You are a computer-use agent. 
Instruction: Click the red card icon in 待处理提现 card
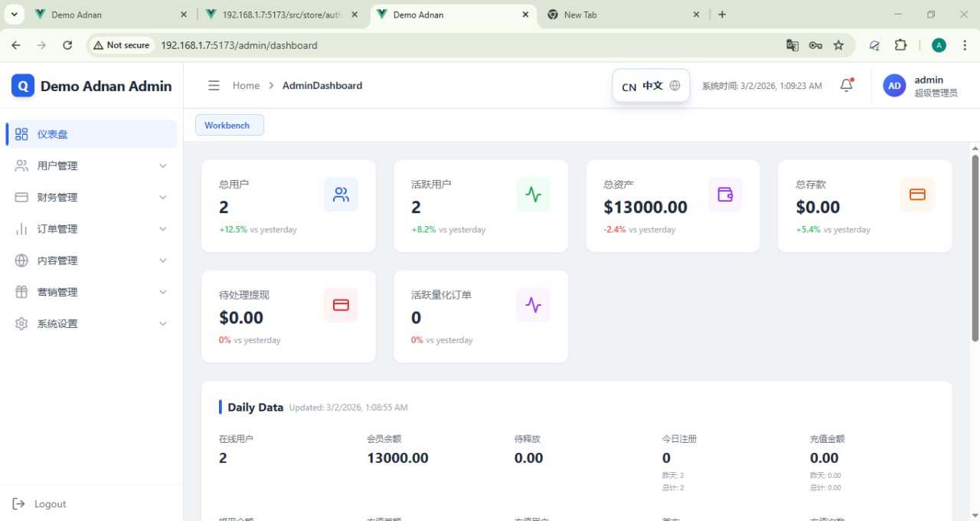[x=341, y=305]
